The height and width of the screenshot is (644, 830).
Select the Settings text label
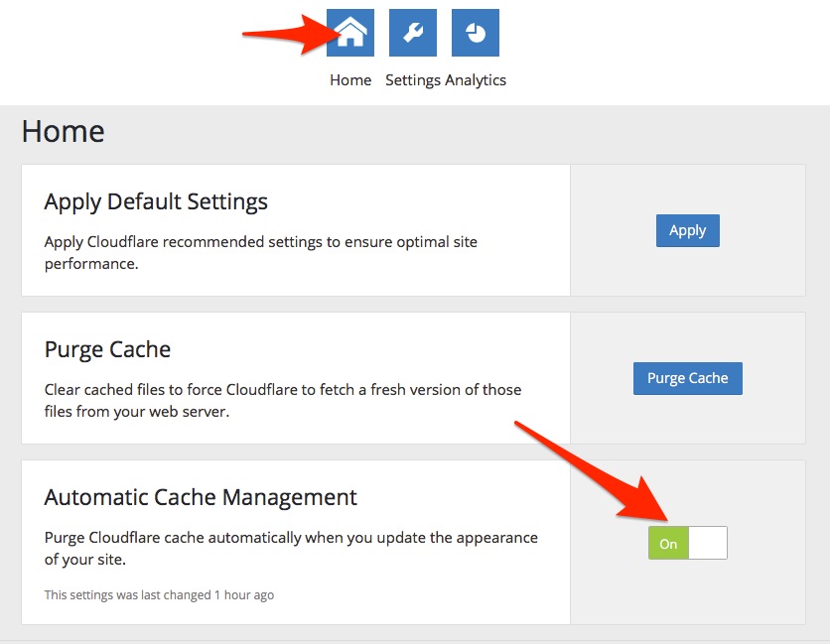coord(413,80)
